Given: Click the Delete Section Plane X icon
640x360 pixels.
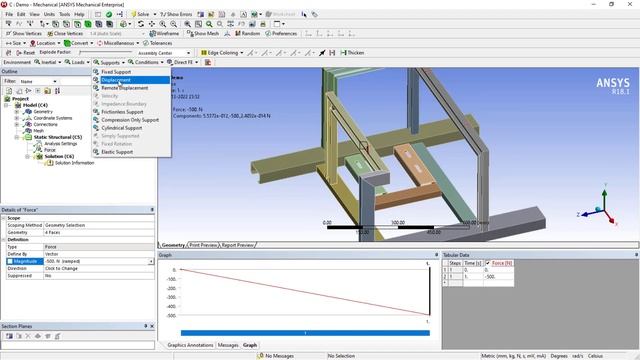Looking at the screenshot, I should tap(28, 336).
